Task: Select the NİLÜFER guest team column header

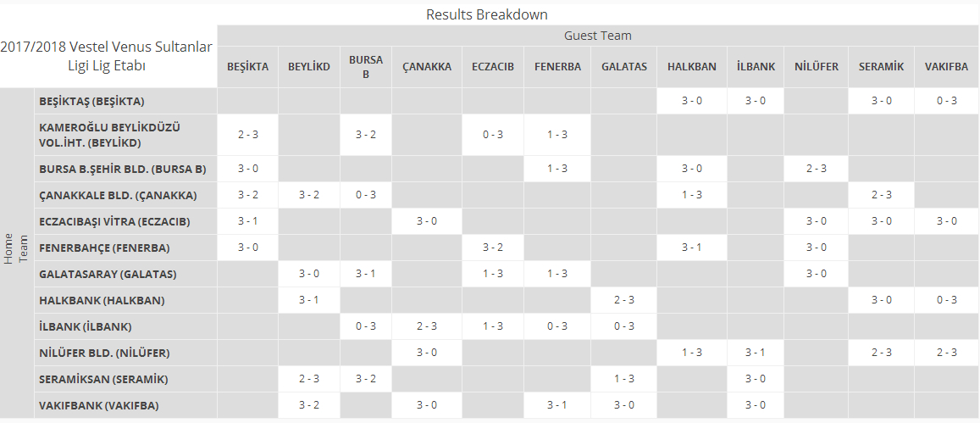Action: [x=816, y=67]
